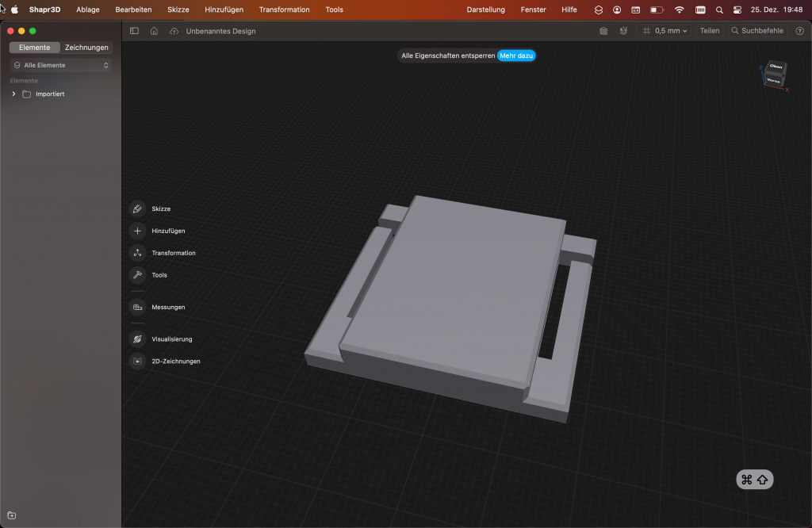Go to the home screen icon
The image size is (812, 528).
coord(154,31)
